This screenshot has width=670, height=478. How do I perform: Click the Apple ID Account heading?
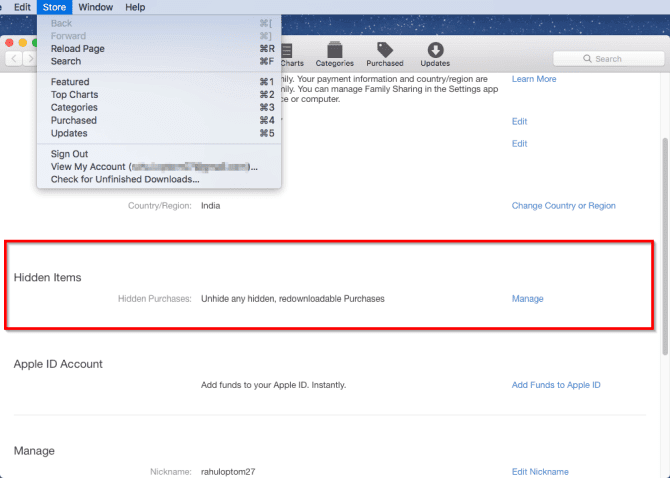point(58,364)
